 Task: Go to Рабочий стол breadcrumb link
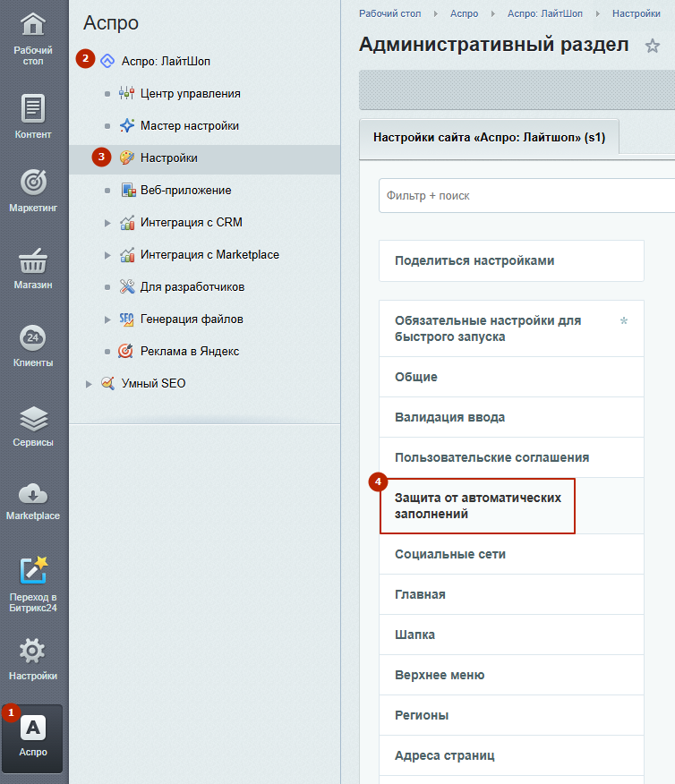390,13
